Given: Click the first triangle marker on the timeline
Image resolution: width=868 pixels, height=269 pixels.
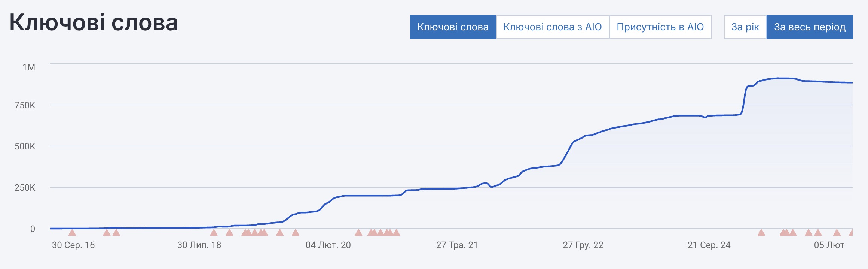Looking at the screenshot, I should pyautogui.click(x=72, y=233).
